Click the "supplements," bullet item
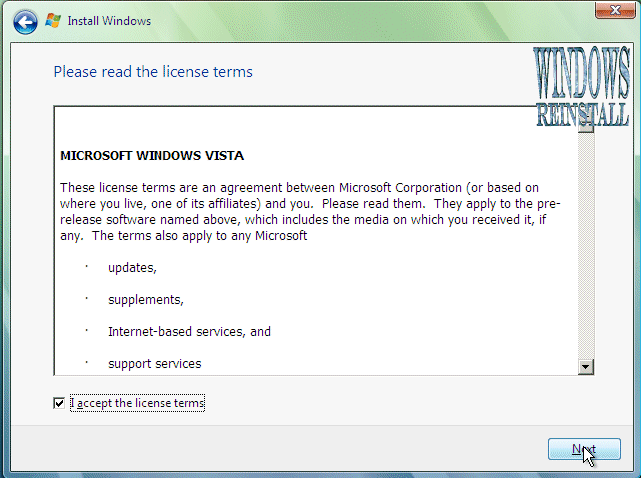This screenshot has width=641, height=478. coord(145,299)
